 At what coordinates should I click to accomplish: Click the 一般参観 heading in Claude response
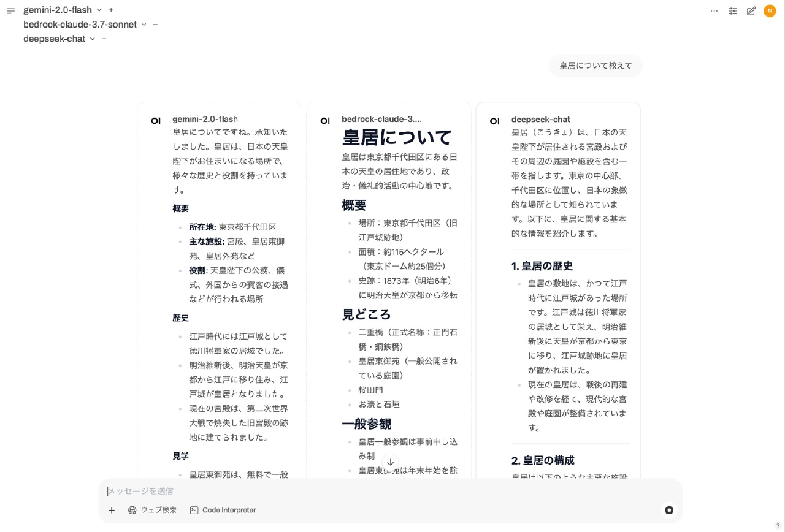click(366, 424)
